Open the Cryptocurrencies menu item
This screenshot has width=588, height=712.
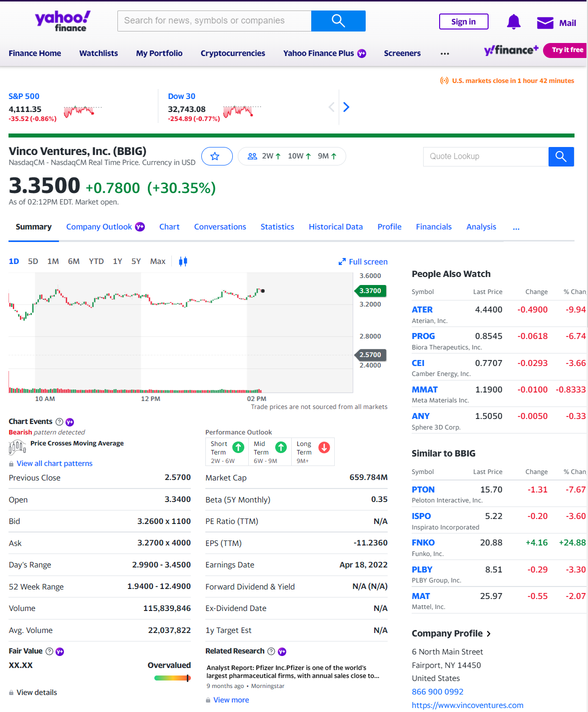click(x=232, y=53)
